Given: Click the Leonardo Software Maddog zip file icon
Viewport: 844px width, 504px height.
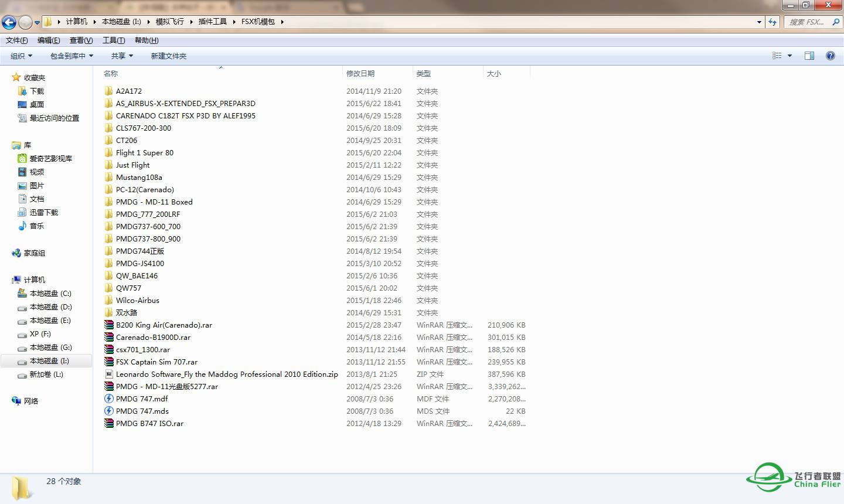Looking at the screenshot, I should 108,374.
